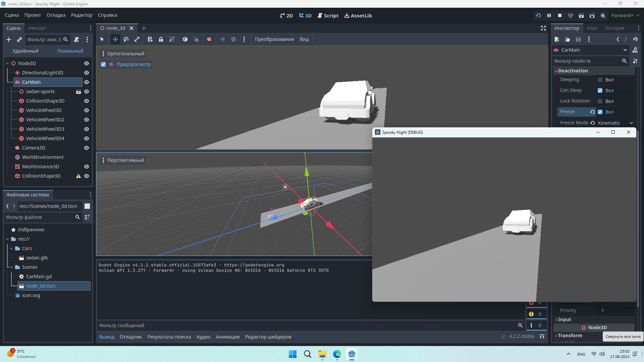Switch to the Отладчик bottom tab
The height and width of the screenshot is (362, 644).
(130, 337)
